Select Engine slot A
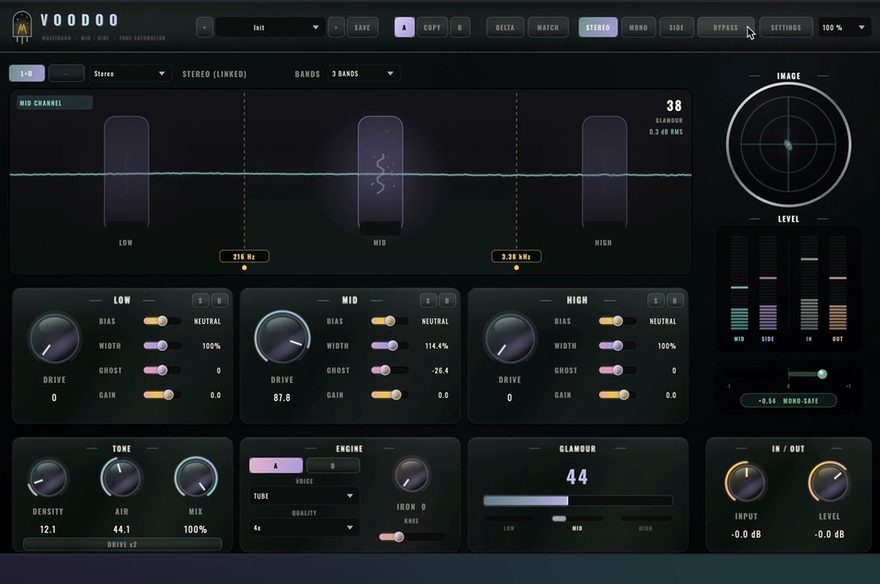Screen dimensions: 880x584 [276, 466]
